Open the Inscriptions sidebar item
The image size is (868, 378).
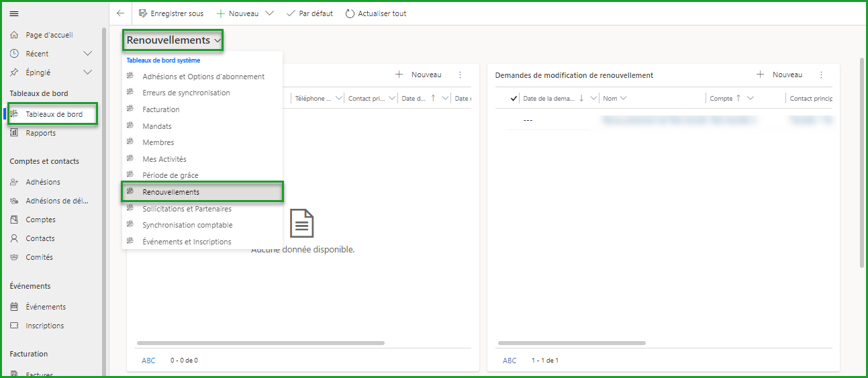coord(44,326)
